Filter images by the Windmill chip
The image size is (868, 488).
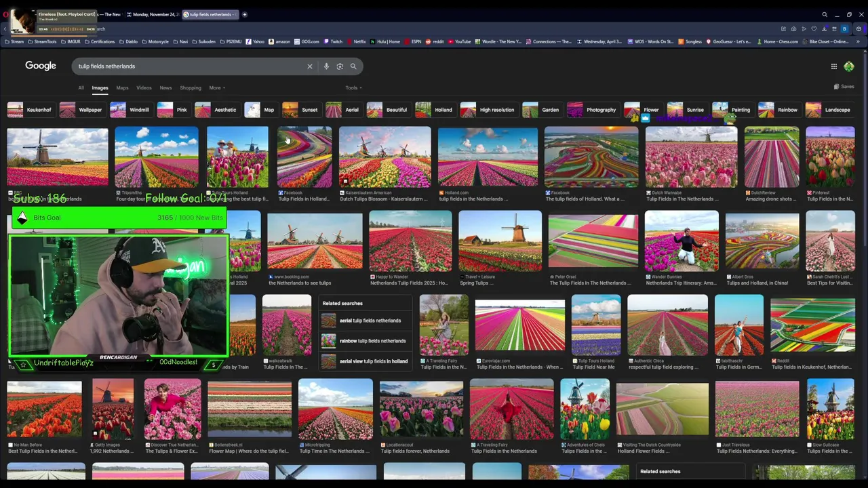[130, 110]
